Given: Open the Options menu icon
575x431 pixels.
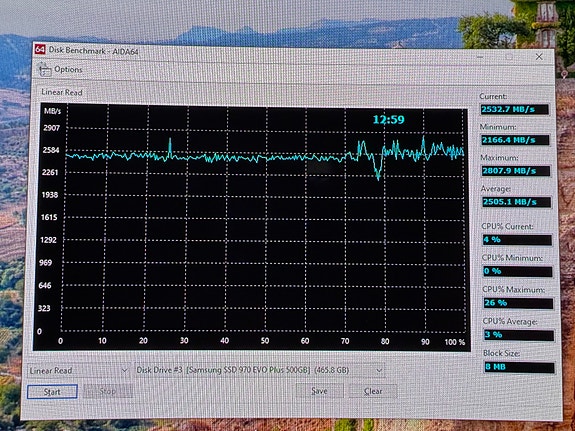Looking at the screenshot, I should [x=45, y=69].
